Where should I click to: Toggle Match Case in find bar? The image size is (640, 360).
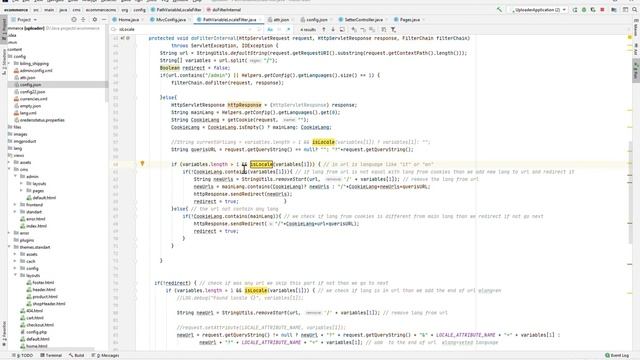click(270, 29)
